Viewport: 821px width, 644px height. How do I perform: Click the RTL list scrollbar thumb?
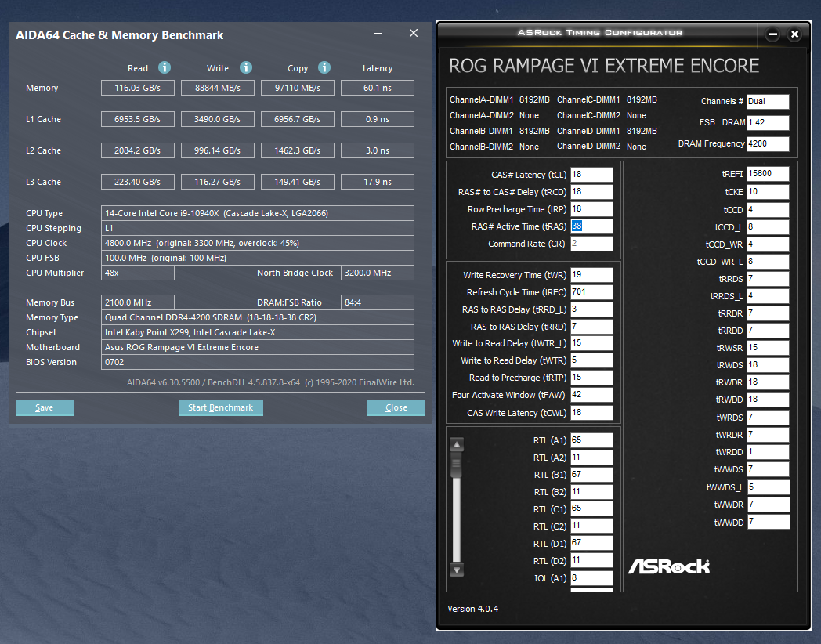(457, 465)
